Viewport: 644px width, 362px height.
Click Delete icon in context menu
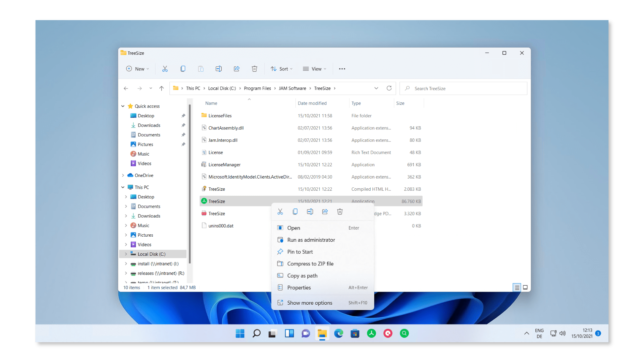[x=340, y=212]
